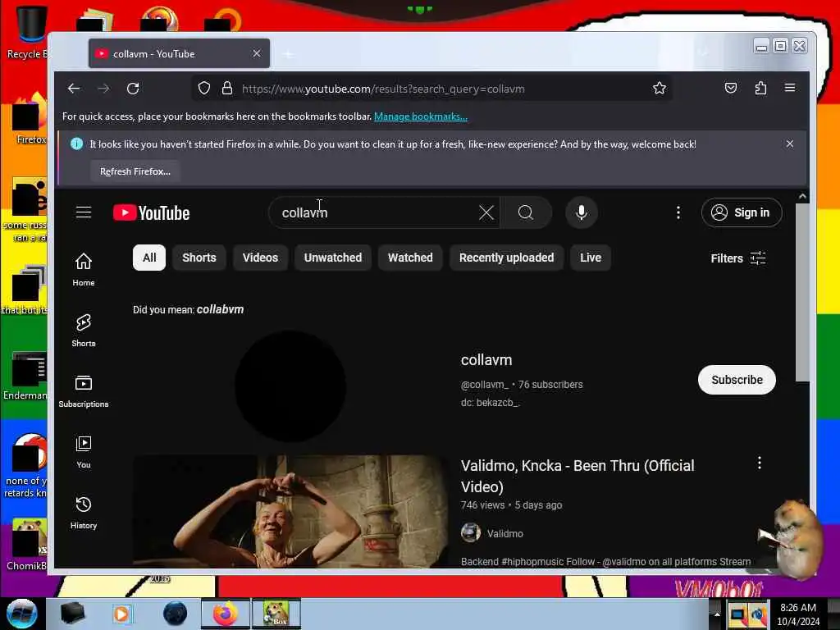Image resolution: width=840 pixels, height=630 pixels.
Task: Open the YouTube guide hamburger menu
Action: (x=84, y=212)
